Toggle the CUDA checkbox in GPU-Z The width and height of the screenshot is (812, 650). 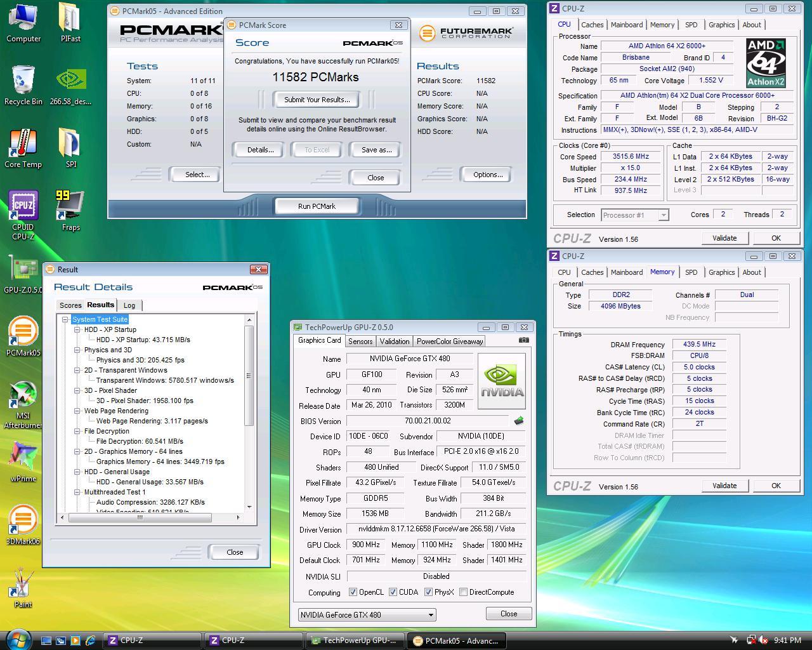pos(393,592)
